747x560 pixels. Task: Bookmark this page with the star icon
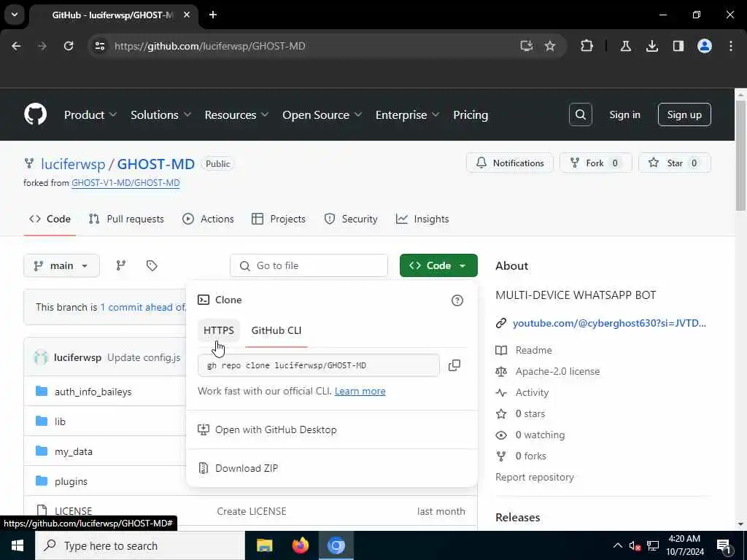coord(550,46)
